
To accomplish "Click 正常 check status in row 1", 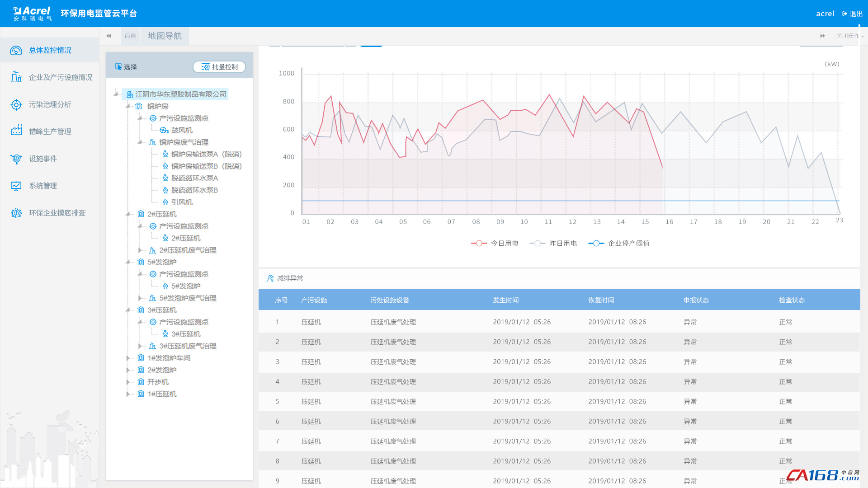I will 786,322.
